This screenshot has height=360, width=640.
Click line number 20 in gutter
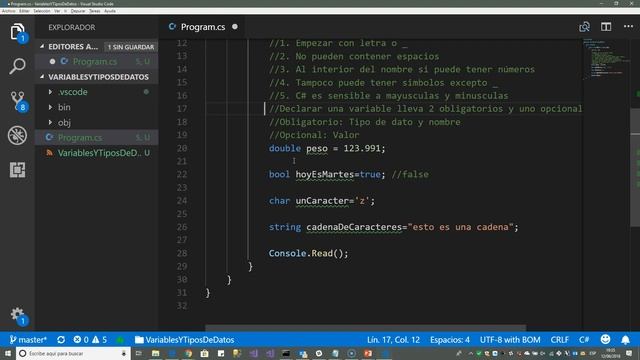tap(182, 148)
